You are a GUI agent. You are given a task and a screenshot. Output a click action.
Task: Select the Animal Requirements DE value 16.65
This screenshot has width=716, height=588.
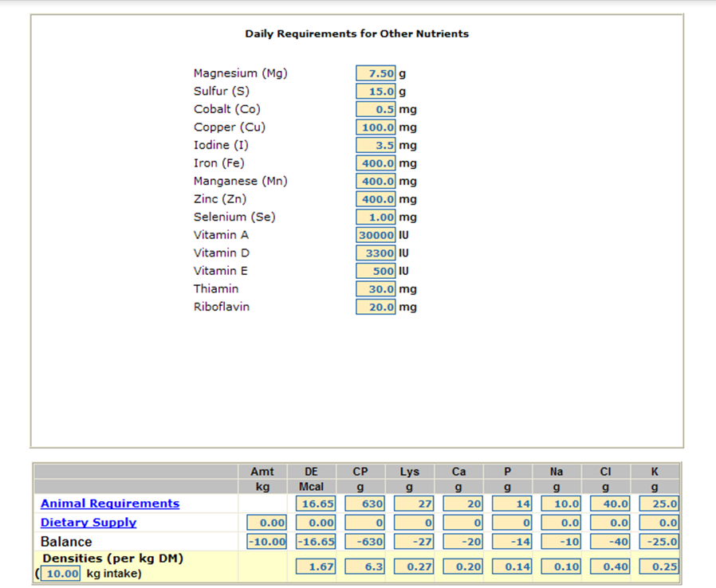pos(316,504)
